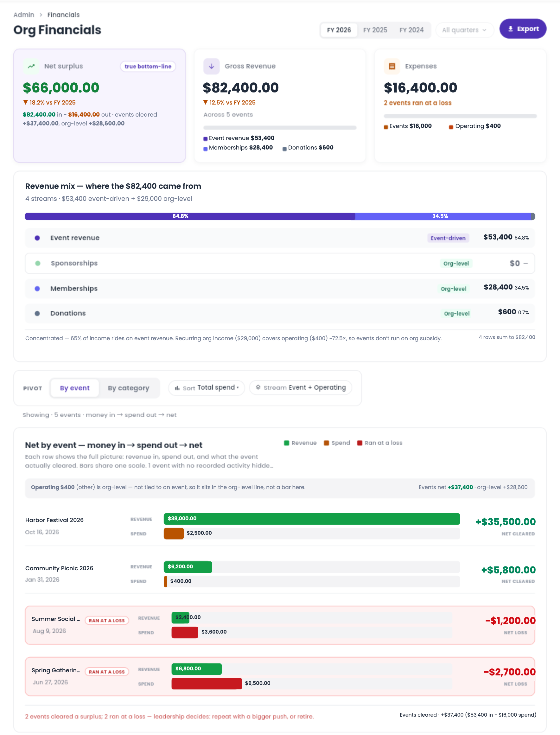560x735 pixels.
Task: Click the bar chart icon beside Sort
Action: tap(177, 388)
